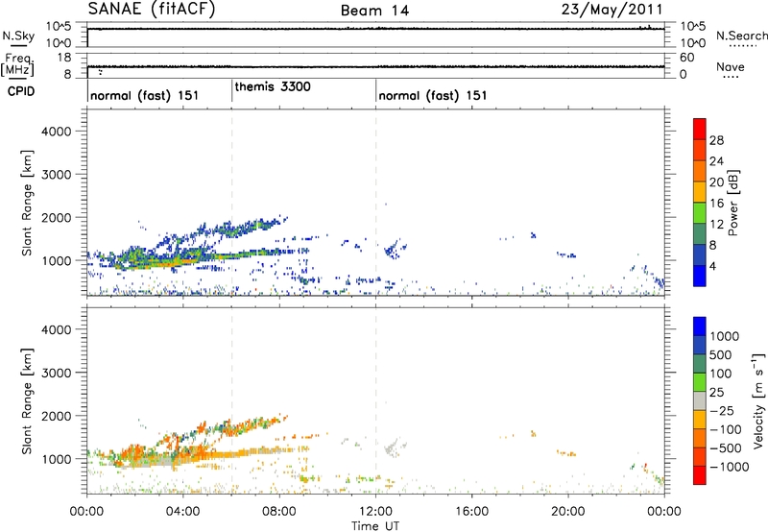Click the Time UT axis title
Viewport: 768px width, 532px height.
coord(375,526)
